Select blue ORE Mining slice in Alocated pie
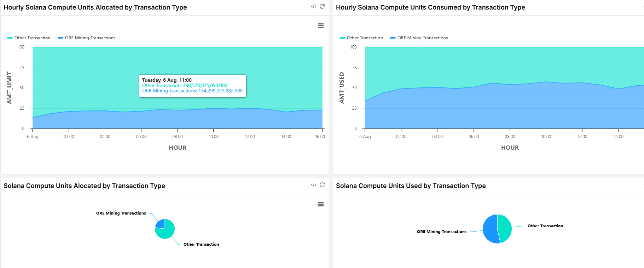The width and height of the screenshot is (644, 268). 161,224
